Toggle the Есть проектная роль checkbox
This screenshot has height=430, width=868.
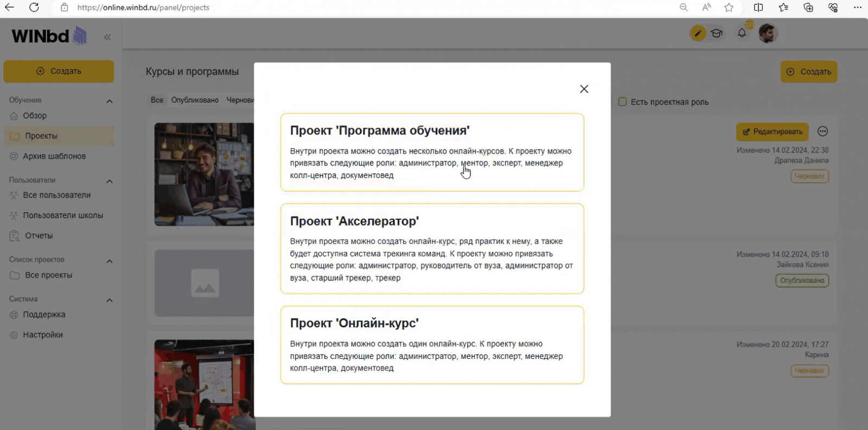623,102
